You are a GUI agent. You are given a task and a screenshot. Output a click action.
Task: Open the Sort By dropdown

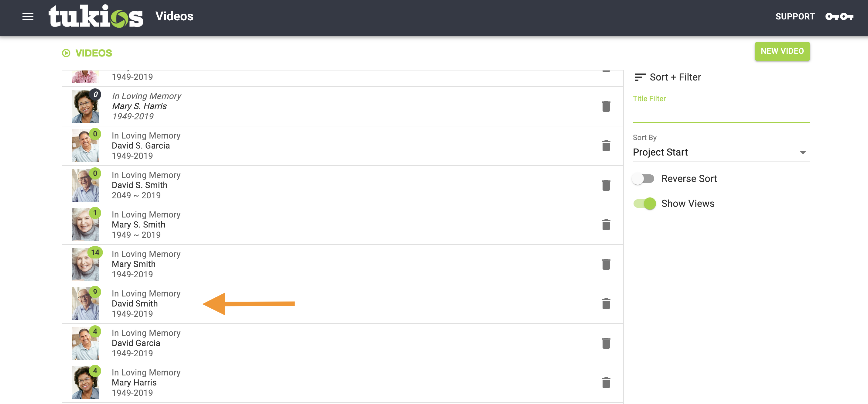[721, 152]
